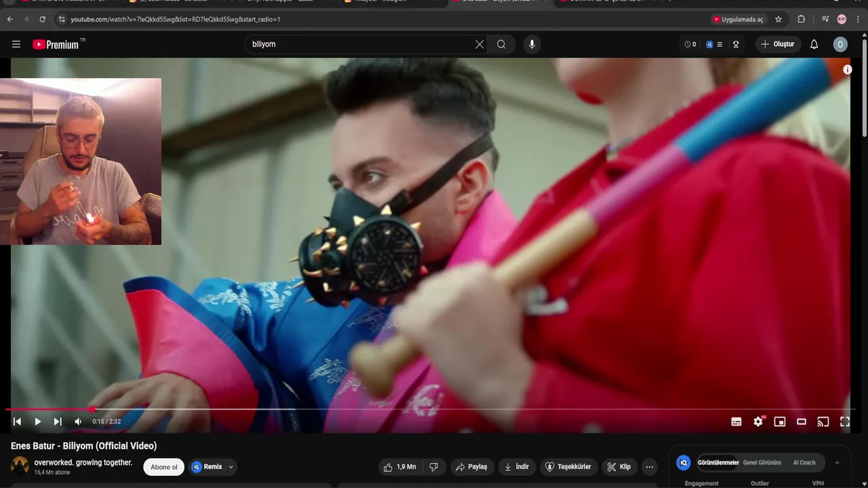The height and width of the screenshot is (488, 868).
Task: Click the webcam overlay in the video
Action: 81,161
